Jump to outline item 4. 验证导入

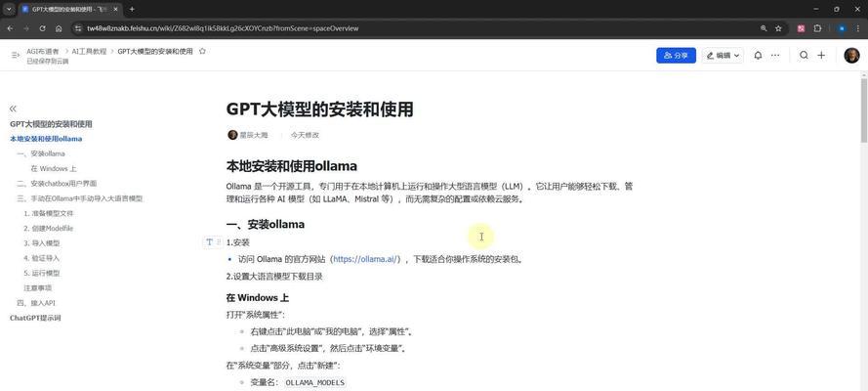(42, 258)
